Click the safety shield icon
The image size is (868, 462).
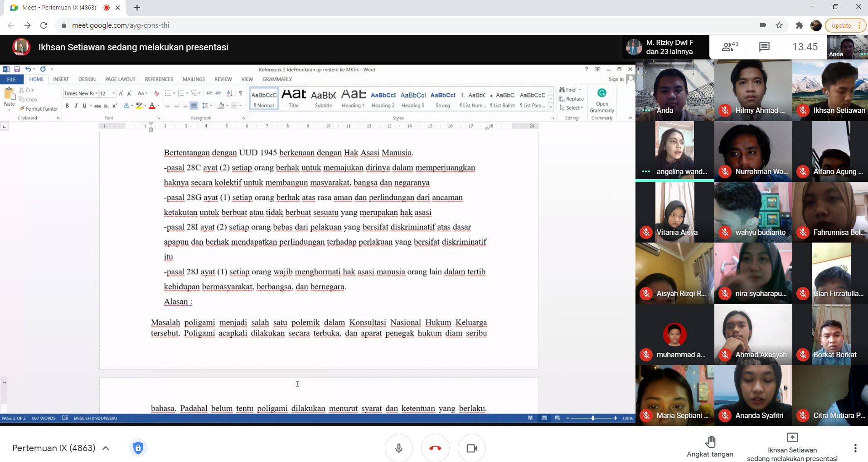pyautogui.click(x=138, y=448)
